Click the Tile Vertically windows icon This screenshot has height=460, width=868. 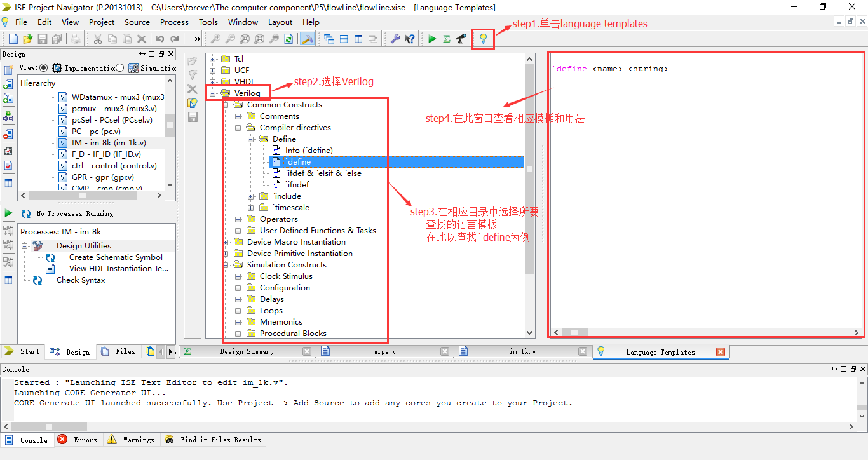pyautogui.click(x=358, y=39)
